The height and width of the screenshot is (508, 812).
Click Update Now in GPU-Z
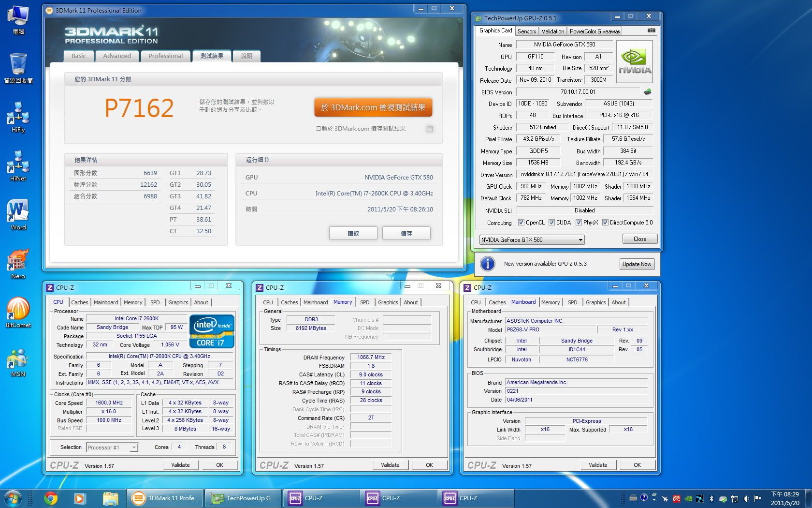(637, 264)
